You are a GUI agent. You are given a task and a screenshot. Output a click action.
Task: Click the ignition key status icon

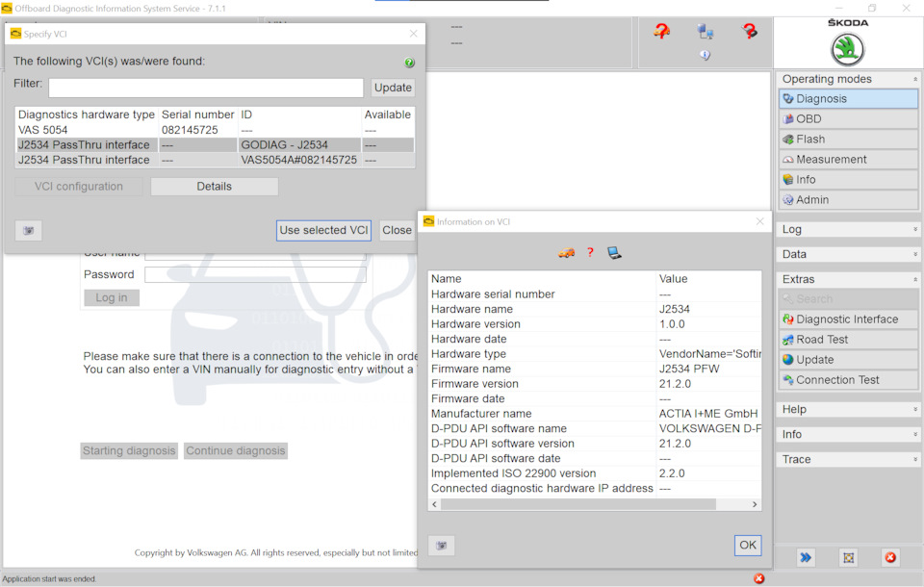click(749, 31)
